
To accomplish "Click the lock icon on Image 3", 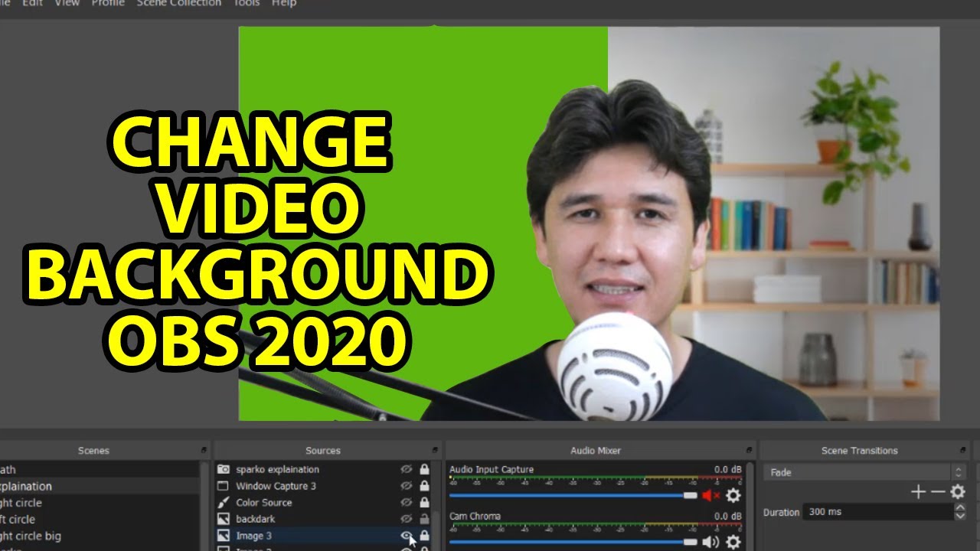I will (424, 536).
